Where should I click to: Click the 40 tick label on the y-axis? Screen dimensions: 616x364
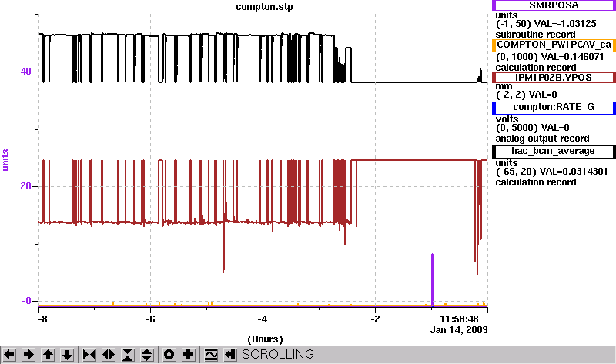pos(25,72)
